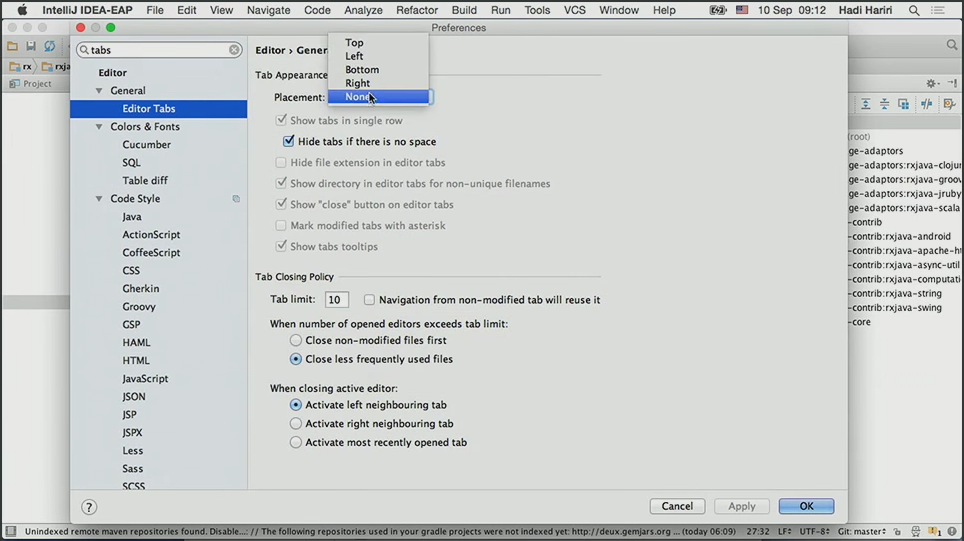
Task: Collapse the General tree node
Action: tap(99, 91)
